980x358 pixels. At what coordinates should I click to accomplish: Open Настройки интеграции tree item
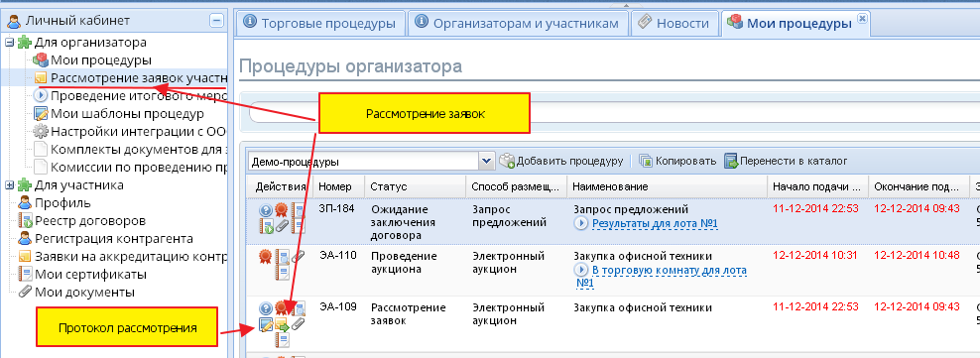(138, 132)
